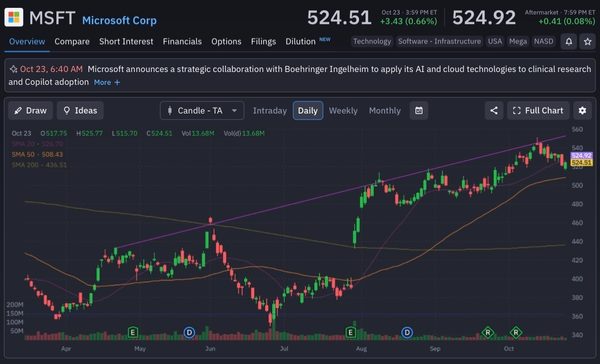Click the SMA 200 indicator label
The image size is (600, 364).
click(39, 165)
